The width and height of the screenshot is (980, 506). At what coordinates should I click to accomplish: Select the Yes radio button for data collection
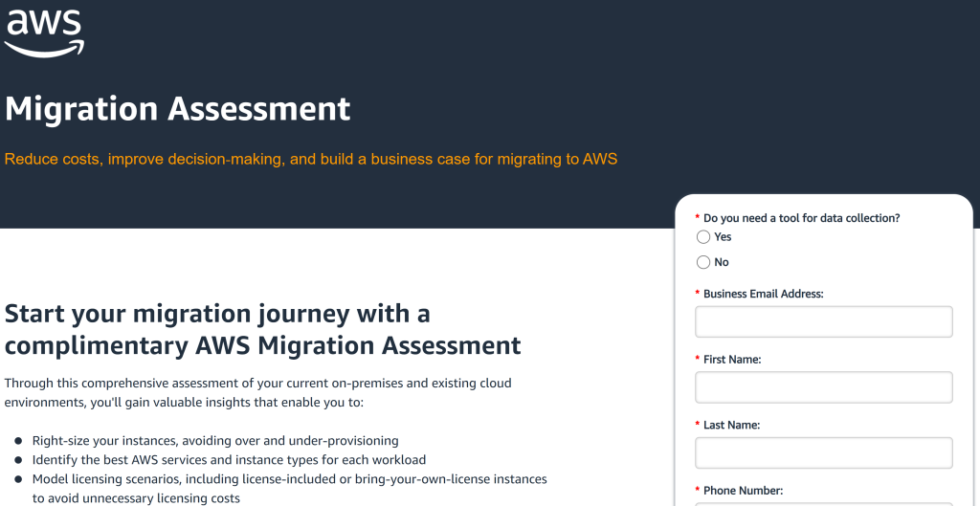point(703,237)
